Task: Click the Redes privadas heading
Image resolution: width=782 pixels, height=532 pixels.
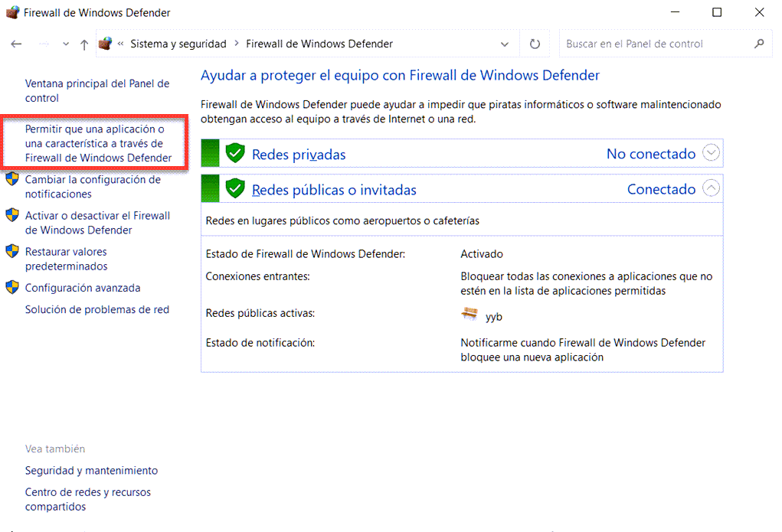Action: (x=299, y=155)
